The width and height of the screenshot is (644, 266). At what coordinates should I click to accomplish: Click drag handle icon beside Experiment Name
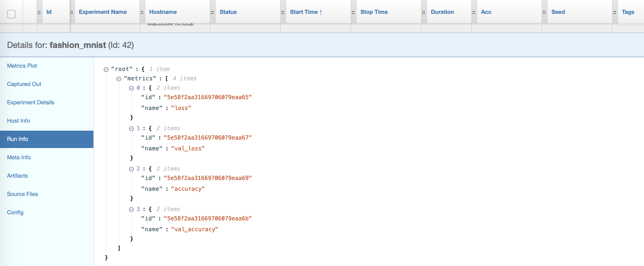72,12
